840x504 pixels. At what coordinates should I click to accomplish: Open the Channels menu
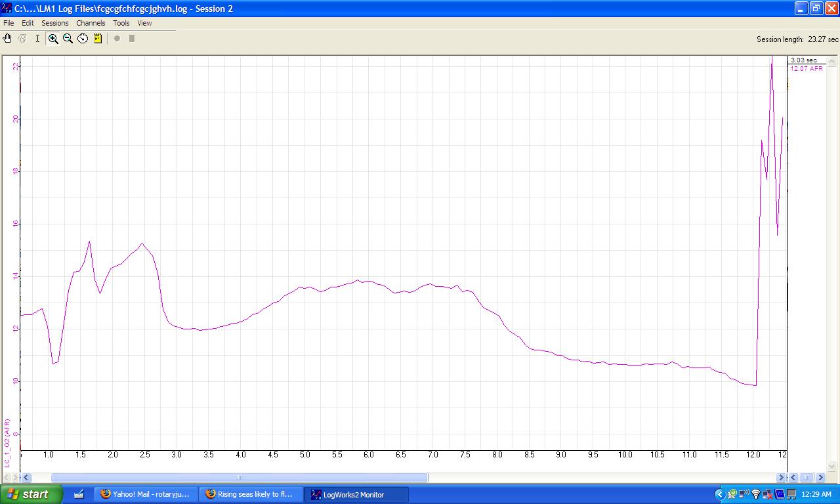(91, 23)
